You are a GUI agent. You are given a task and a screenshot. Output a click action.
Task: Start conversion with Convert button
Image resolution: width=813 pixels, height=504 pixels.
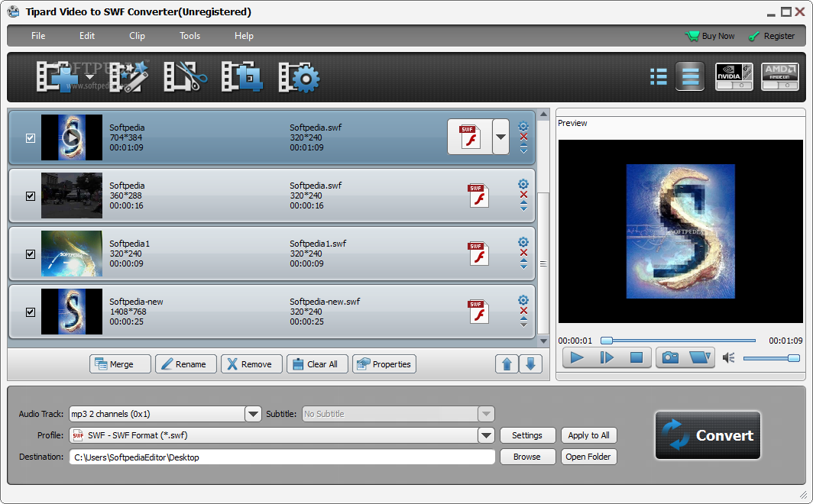tap(708, 435)
